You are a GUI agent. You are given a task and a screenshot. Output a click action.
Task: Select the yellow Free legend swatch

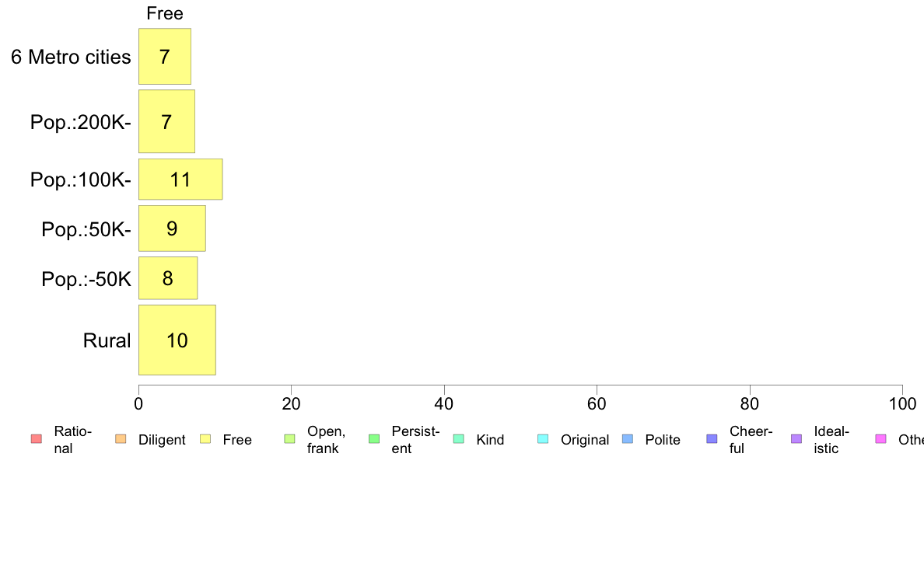(x=205, y=439)
